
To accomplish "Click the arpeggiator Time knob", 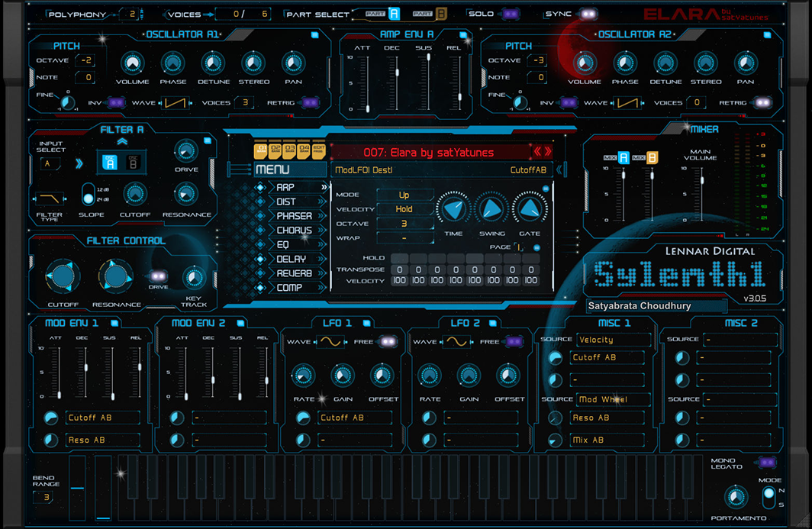I will pos(453,209).
